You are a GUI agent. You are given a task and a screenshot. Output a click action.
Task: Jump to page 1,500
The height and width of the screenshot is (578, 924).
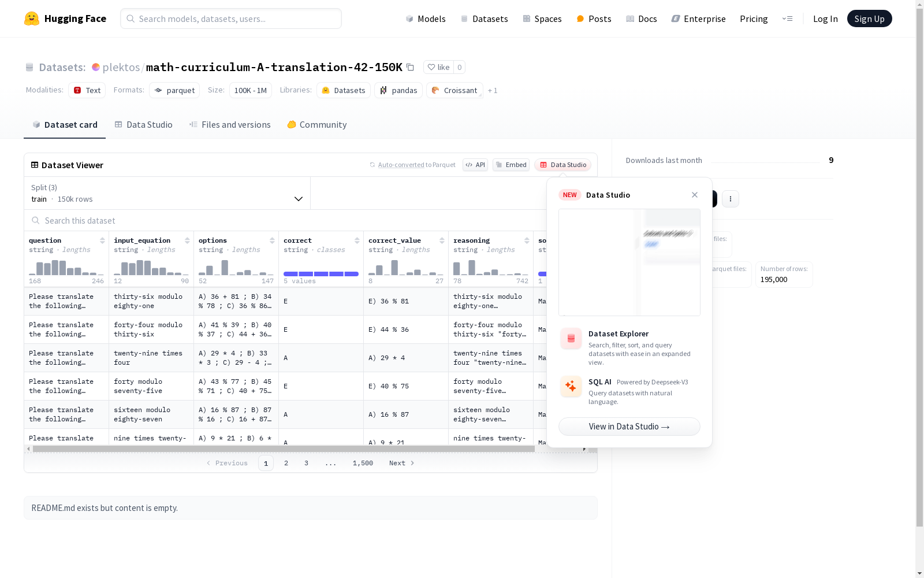[363, 463]
